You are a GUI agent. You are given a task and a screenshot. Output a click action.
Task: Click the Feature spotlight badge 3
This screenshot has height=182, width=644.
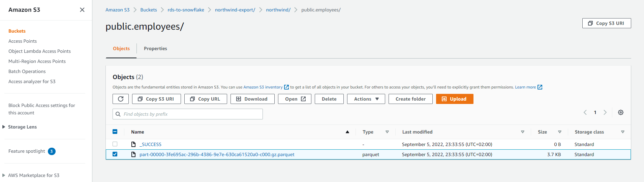(52, 151)
